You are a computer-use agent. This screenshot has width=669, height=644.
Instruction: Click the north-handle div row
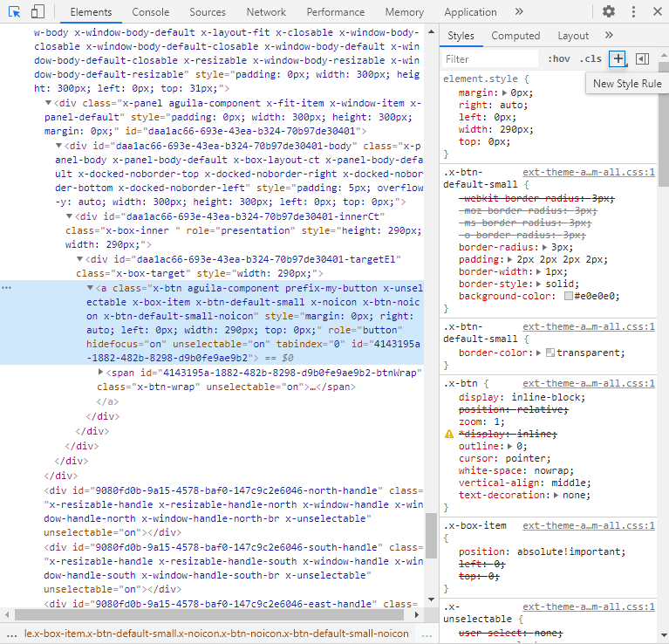(234, 511)
